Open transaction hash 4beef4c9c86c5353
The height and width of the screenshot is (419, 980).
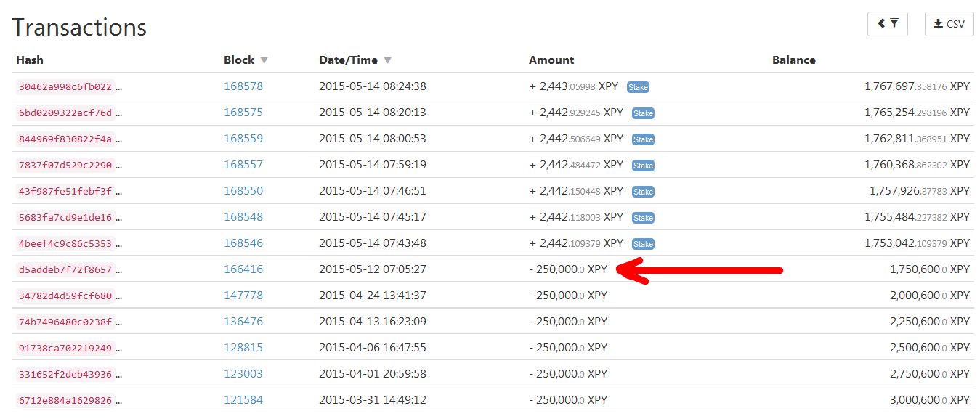coord(65,244)
